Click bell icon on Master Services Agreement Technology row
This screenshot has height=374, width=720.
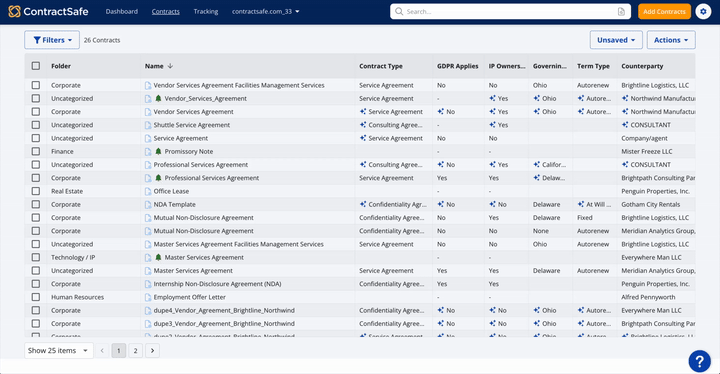[x=158, y=257]
